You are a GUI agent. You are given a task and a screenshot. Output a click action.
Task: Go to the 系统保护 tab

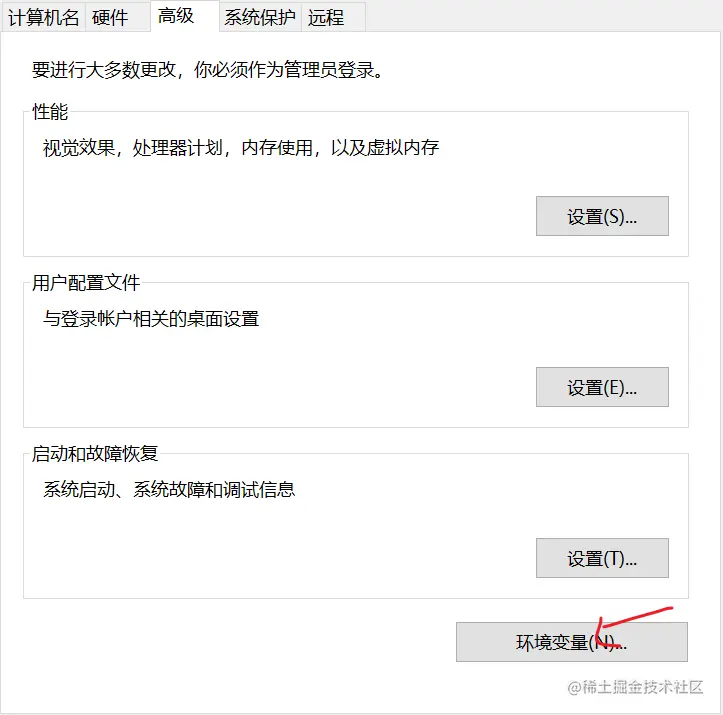260,18
